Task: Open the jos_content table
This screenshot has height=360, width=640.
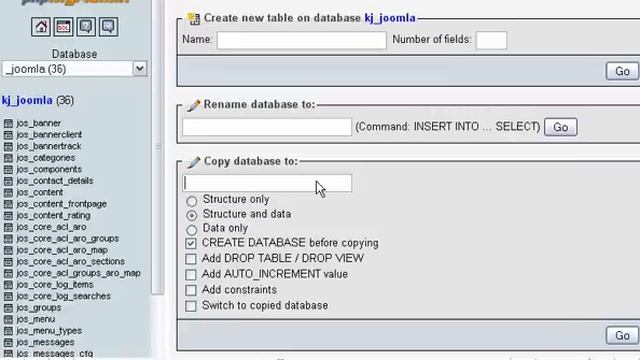Action: (40, 192)
